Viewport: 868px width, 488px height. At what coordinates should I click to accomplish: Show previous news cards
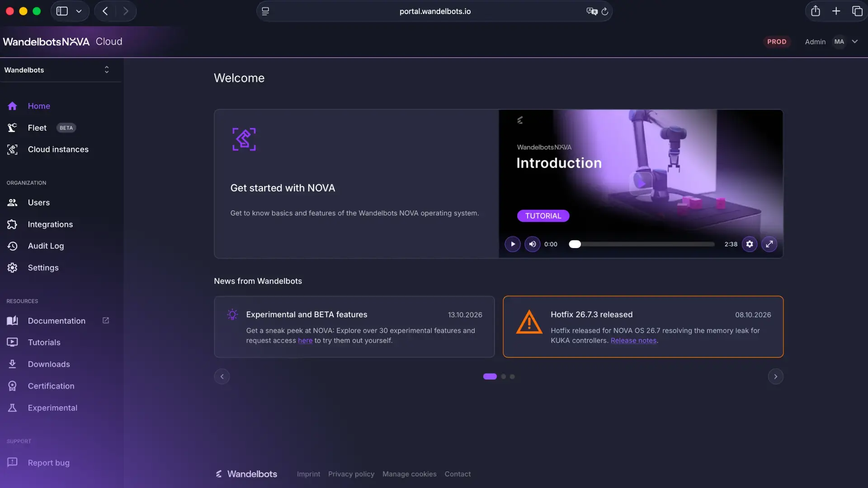222,377
